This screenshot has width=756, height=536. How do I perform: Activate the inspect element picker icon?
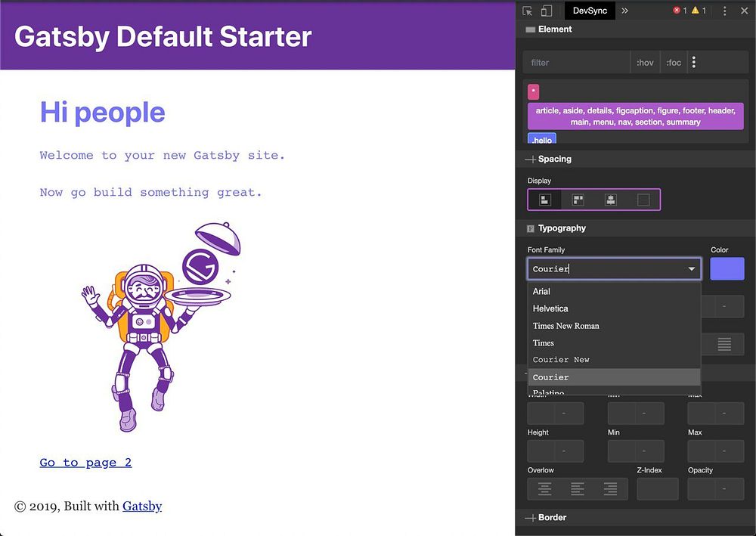(528, 11)
